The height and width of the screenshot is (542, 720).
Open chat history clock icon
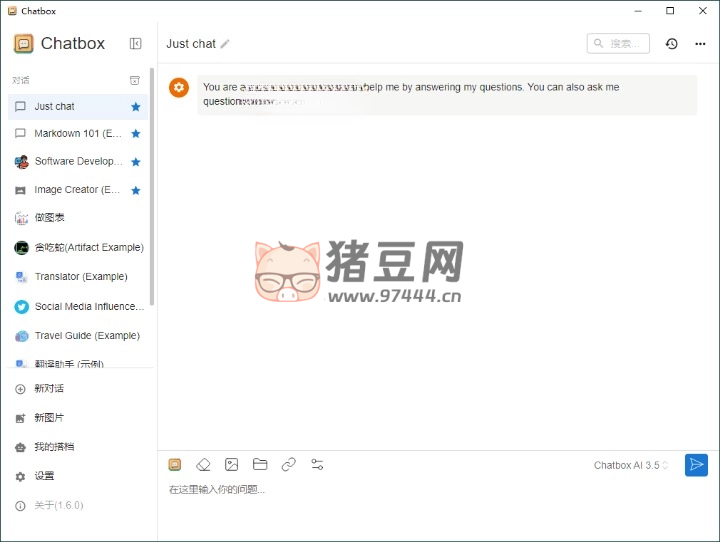click(671, 44)
